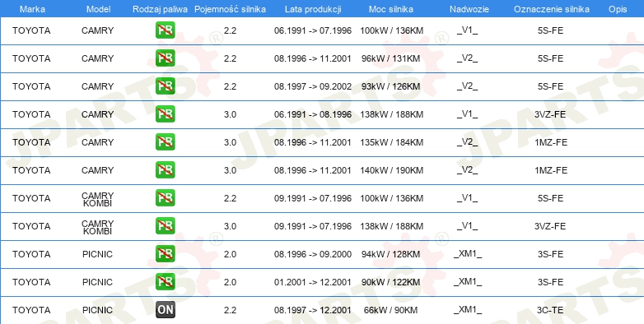Click the petrol fuel icon for Camry 126KM
The image size is (644, 324).
[165, 86]
